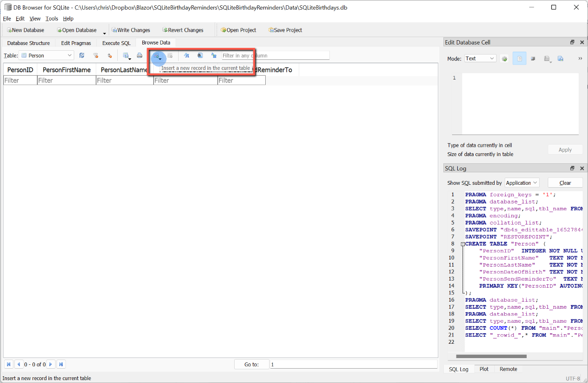Click the Insert new record icon

(156, 56)
